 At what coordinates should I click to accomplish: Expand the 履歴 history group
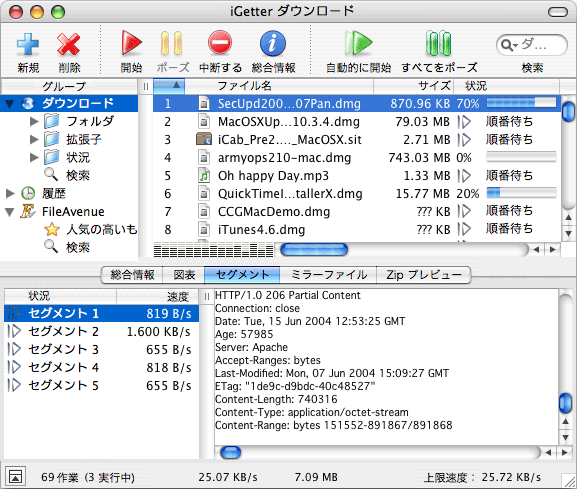click(x=10, y=193)
